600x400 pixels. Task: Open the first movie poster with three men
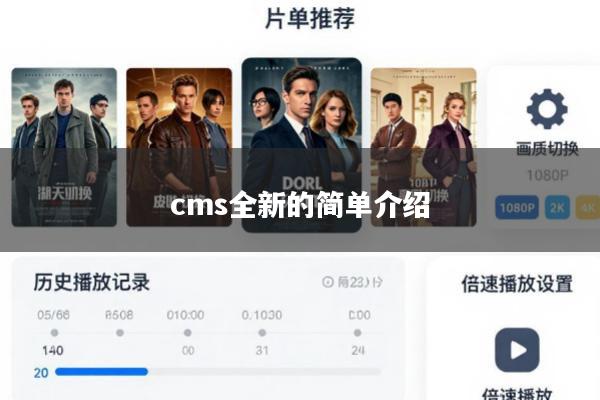point(64,147)
